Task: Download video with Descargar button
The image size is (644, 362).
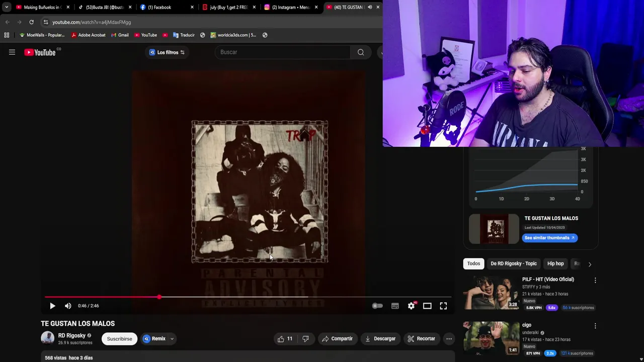Action: pos(380,339)
